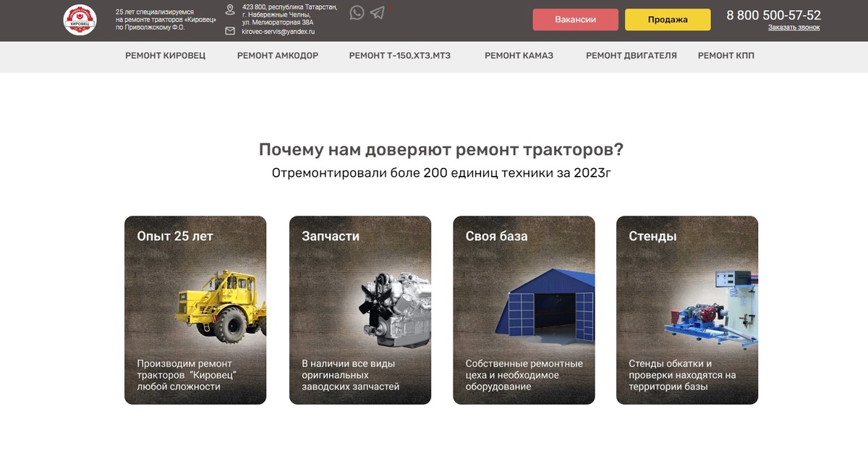Open kirovec-servis@yandex.ru email link
Viewport: 868px width, 451px height.
(278, 32)
